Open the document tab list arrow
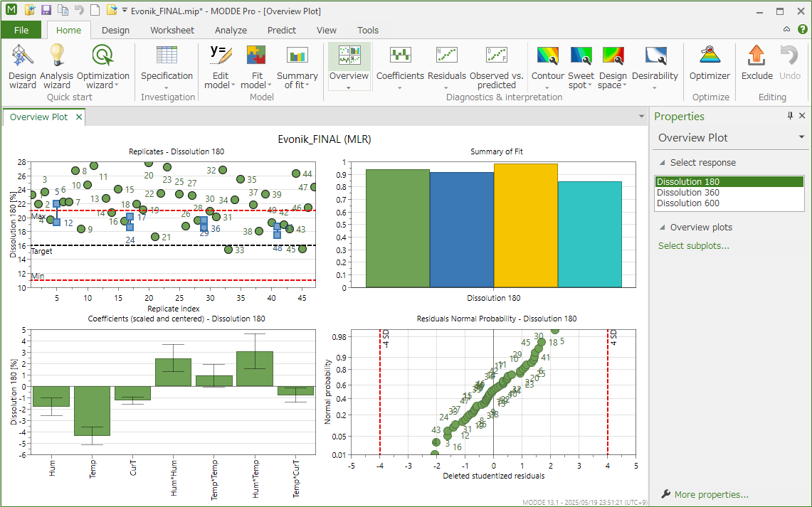Viewport: 812px width, 507px height. tap(642, 117)
